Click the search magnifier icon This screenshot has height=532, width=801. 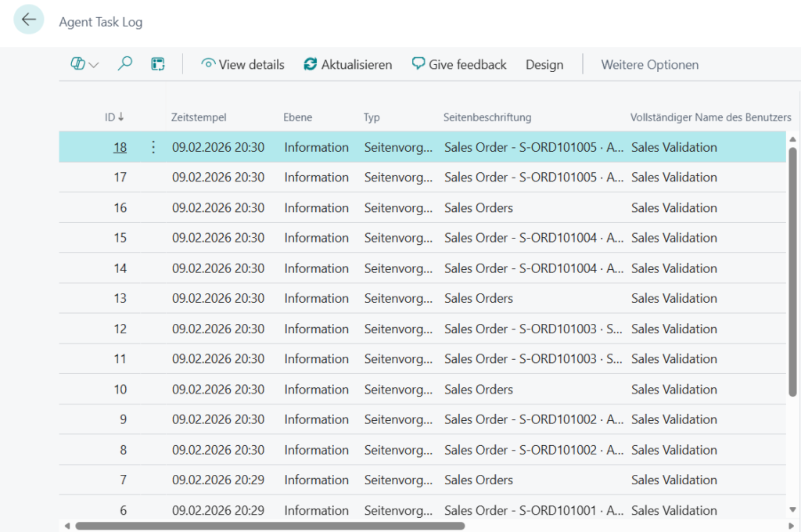click(124, 65)
